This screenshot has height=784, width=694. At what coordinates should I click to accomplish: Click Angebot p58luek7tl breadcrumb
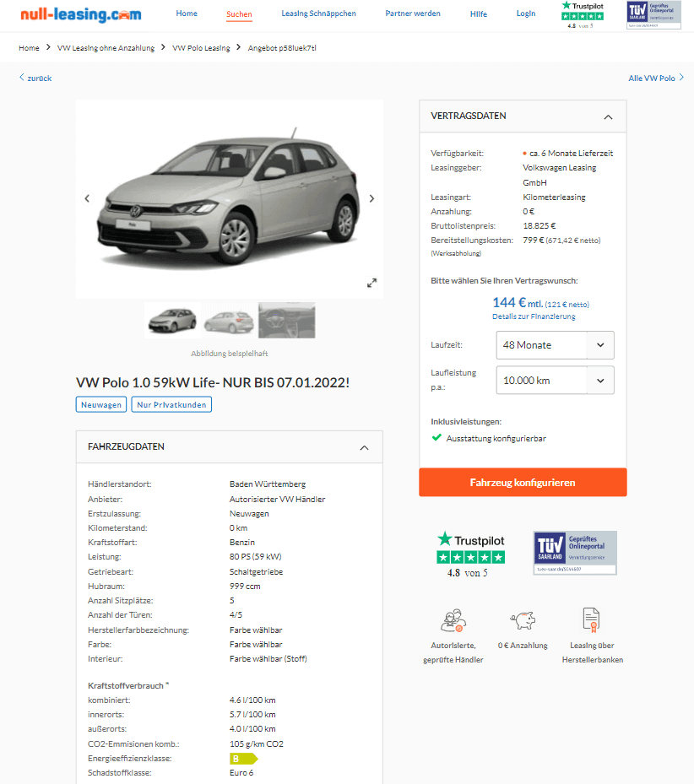[282, 48]
